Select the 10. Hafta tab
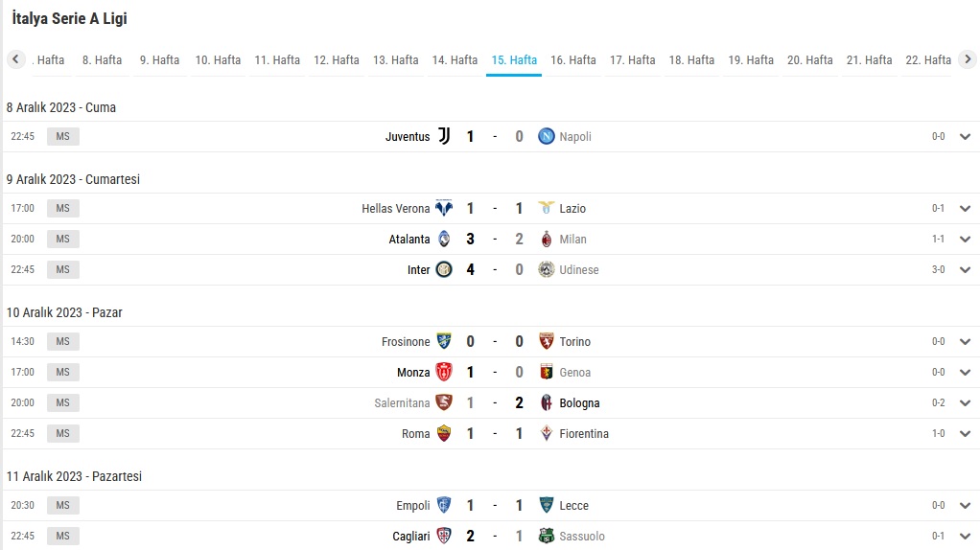980x550 pixels. [218, 60]
